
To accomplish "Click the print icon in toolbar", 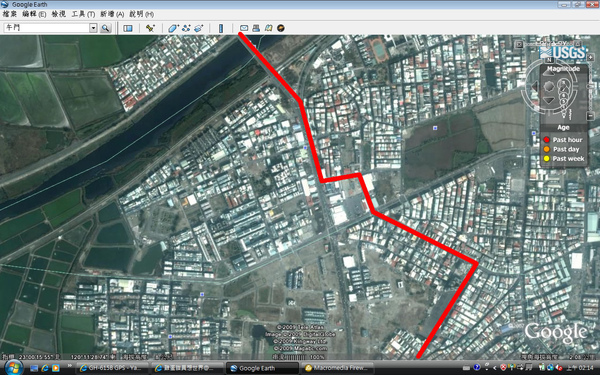I will coord(256,28).
